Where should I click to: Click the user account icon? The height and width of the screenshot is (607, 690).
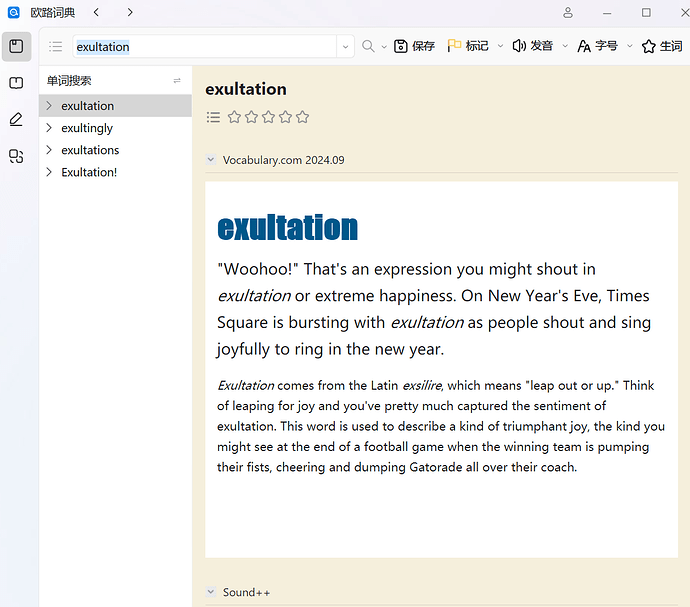pos(568,13)
